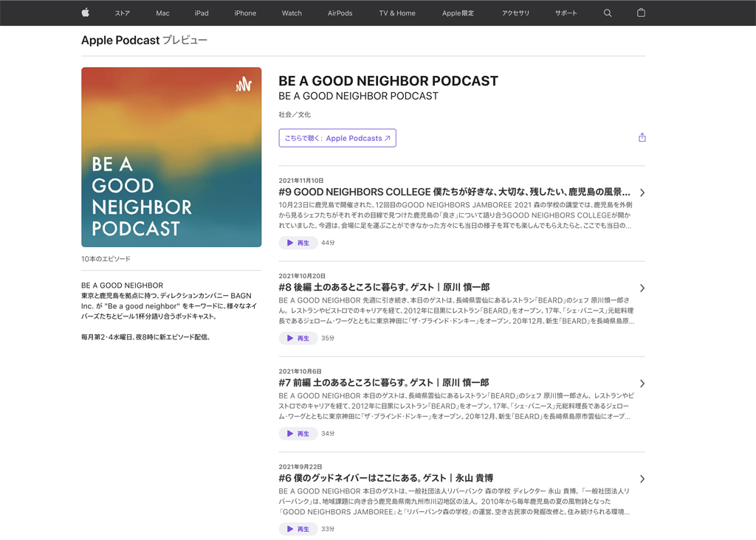Open episode #7 title link
The width and height of the screenshot is (756, 540).
coord(383,383)
